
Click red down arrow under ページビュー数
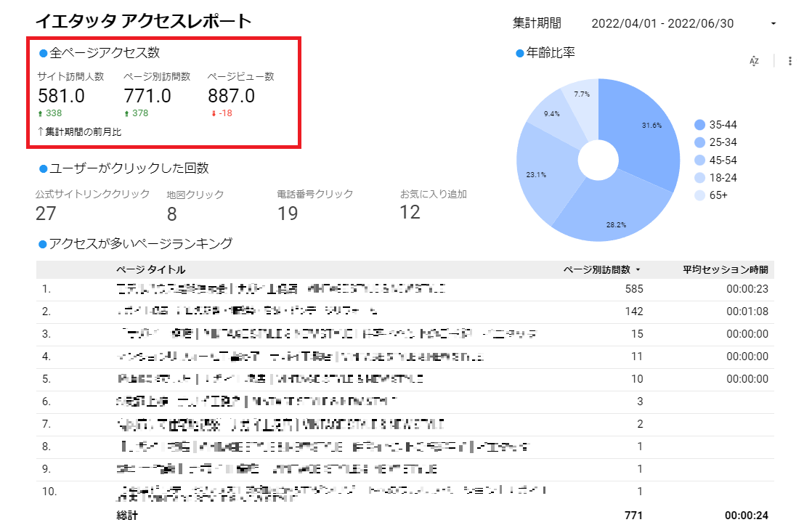click(211, 113)
